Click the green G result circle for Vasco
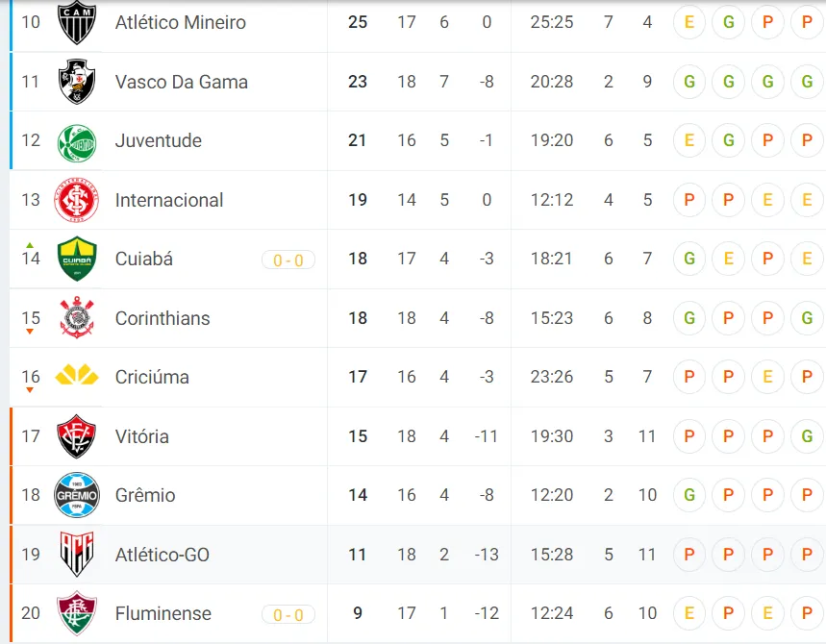The image size is (826, 644). tap(688, 82)
